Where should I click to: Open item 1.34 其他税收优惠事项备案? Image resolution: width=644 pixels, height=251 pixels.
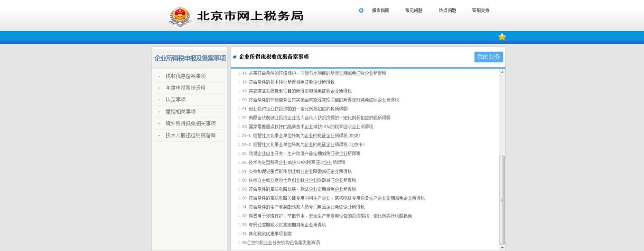(265, 234)
